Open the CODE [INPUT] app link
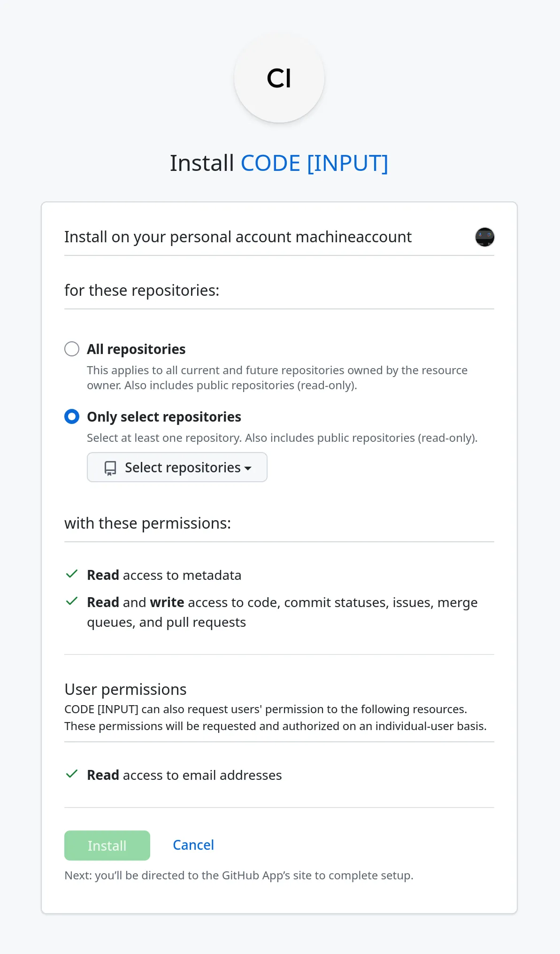Screen dimensions: 560x954 (x=314, y=163)
